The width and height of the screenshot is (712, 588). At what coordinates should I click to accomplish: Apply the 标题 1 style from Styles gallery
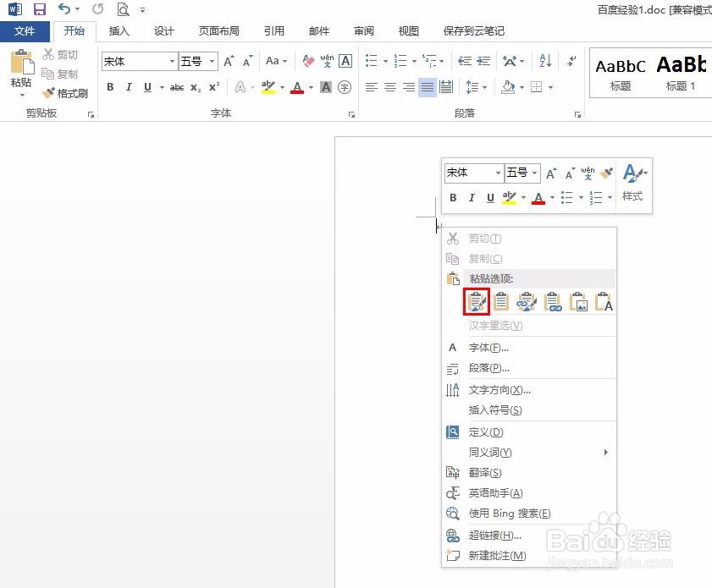tap(681, 74)
